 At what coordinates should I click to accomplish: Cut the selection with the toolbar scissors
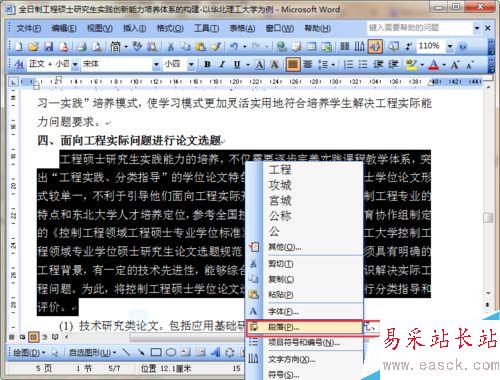(x=171, y=47)
